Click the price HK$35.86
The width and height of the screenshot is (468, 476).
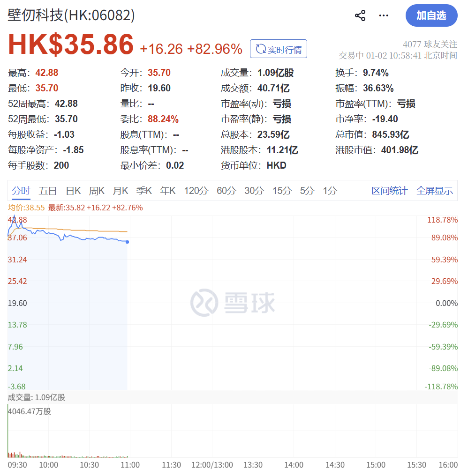click(x=70, y=45)
